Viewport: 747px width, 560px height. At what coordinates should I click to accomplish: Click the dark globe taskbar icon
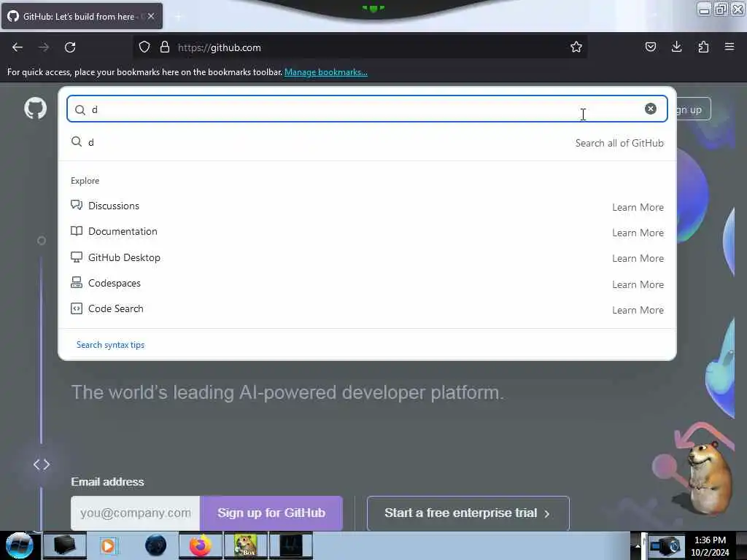pyautogui.click(x=156, y=545)
